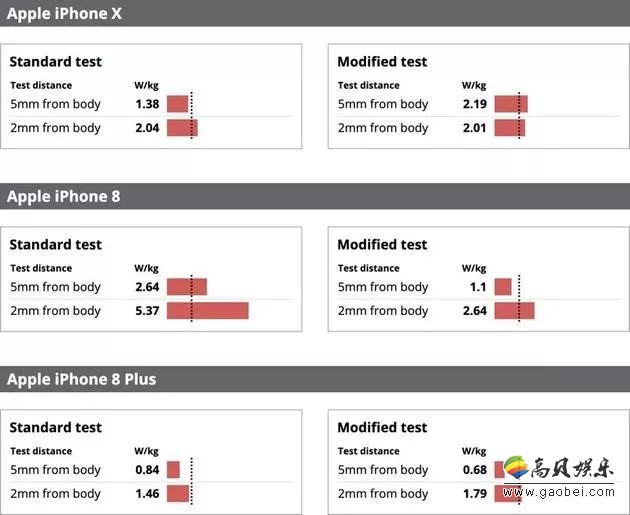Click the Apple iPhone X header bar
The width and height of the screenshot is (630, 515).
click(x=315, y=13)
